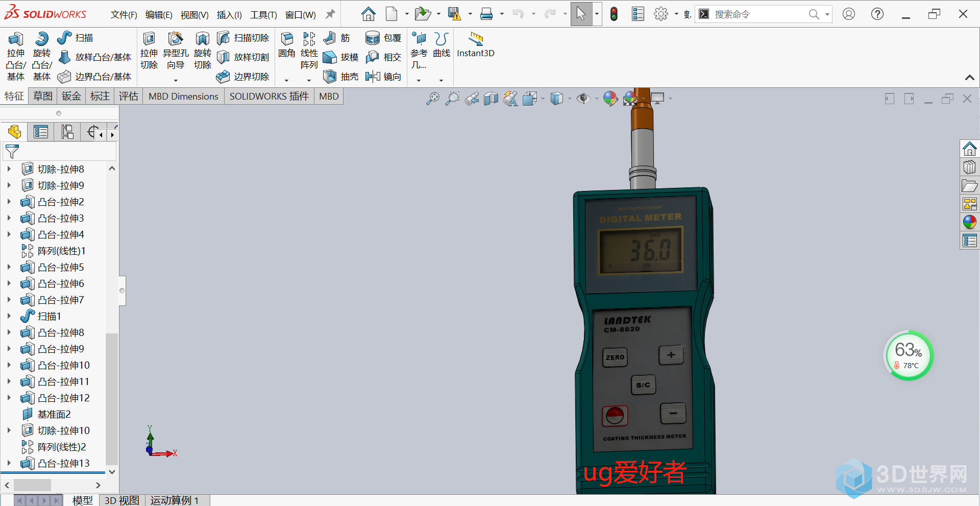Viewport: 980px width, 506px height.
Task: Select 阵列(线性)1 in the feature tree
Action: (62, 251)
